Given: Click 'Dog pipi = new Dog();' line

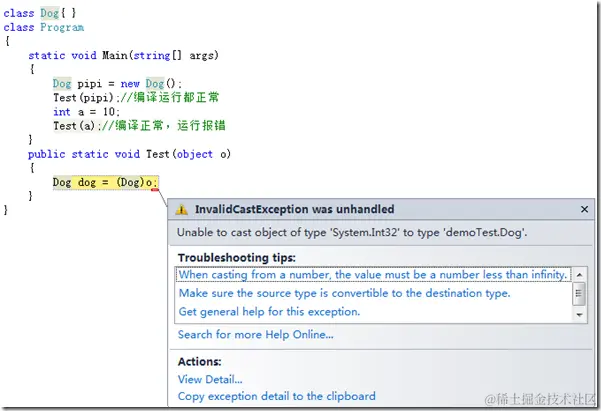Looking at the screenshot, I should click(117, 84).
